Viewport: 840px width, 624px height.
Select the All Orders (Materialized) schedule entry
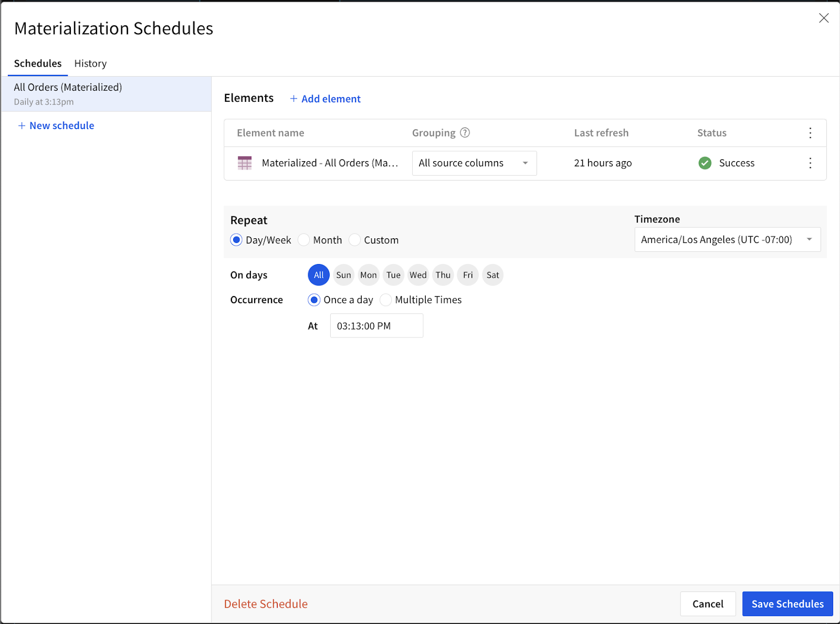(x=67, y=93)
